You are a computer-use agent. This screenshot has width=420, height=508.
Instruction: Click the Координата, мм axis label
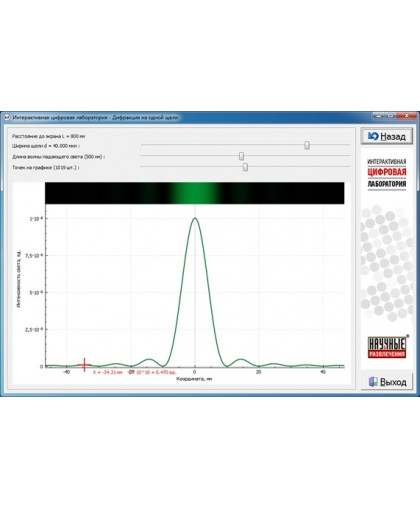click(x=194, y=379)
